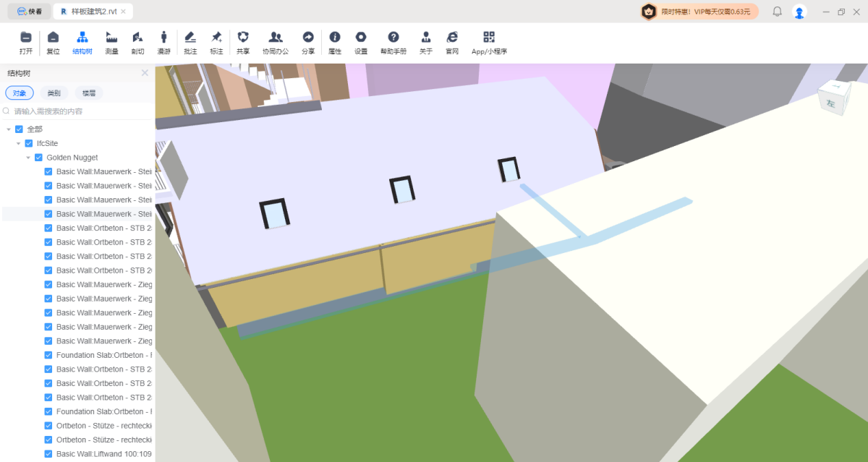Collapse the 全部 tree node arrow

pos(9,129)
